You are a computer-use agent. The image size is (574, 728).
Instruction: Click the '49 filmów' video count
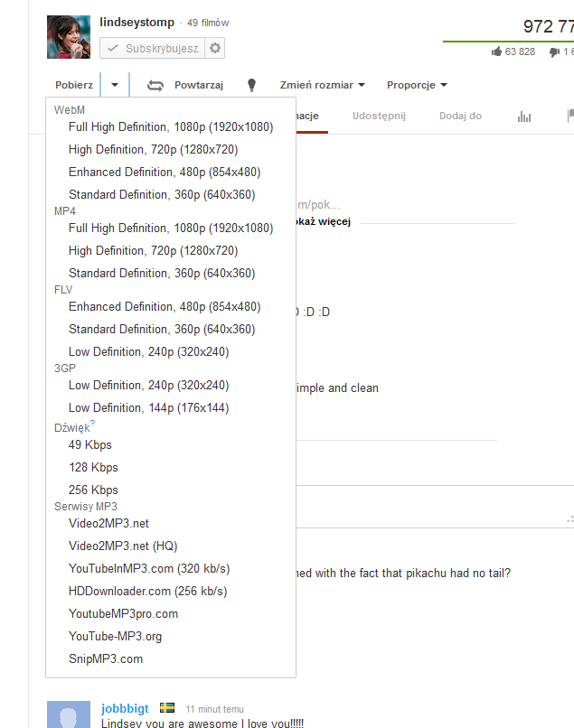[208, 23]
